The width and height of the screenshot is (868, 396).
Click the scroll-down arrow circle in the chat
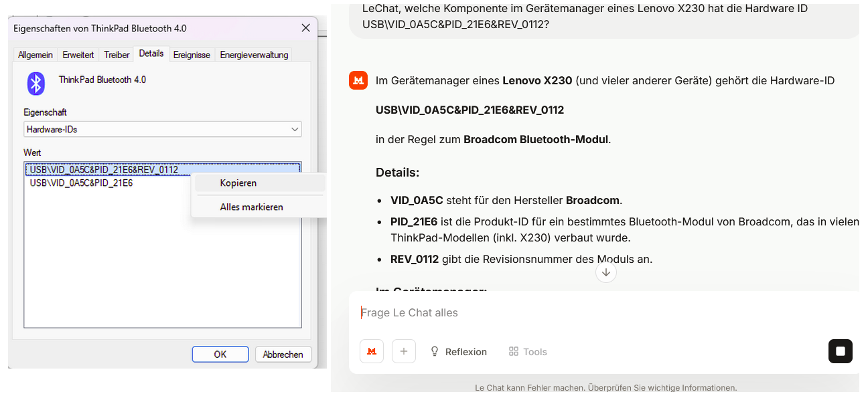[606, 272]
